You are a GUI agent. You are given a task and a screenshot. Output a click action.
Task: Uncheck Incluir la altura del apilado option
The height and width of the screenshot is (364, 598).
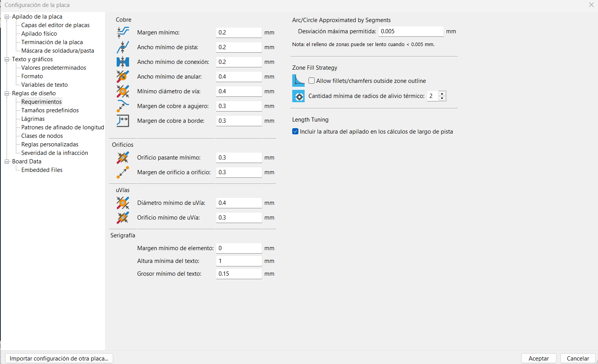[295, 132]
